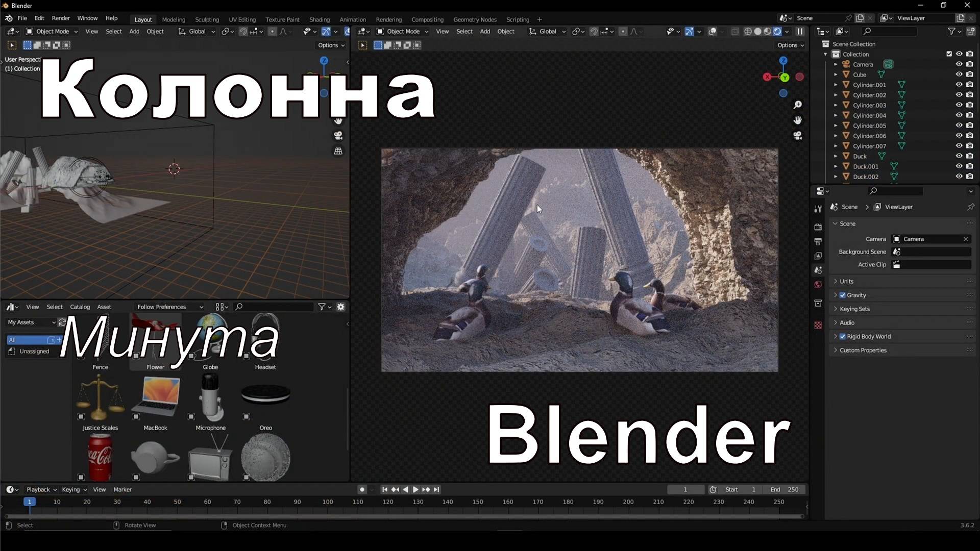
Task: Expand the Duck.001 tree item
Action: click(x=836, y=166)
